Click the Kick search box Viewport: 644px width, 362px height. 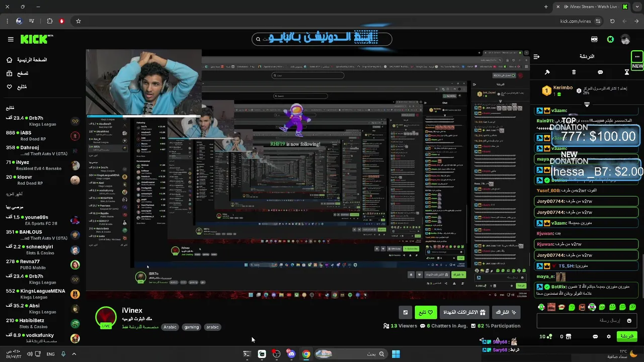[322, 39]
